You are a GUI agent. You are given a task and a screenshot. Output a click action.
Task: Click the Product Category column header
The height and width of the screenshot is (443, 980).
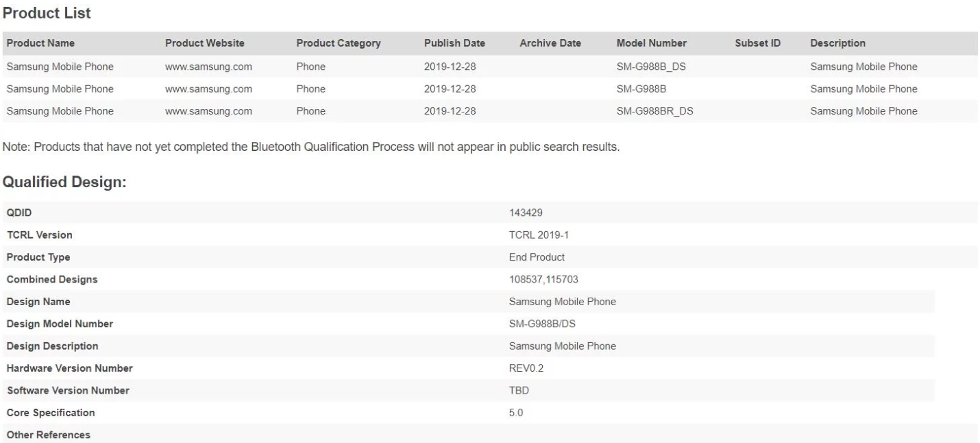(x=338, y=43)
